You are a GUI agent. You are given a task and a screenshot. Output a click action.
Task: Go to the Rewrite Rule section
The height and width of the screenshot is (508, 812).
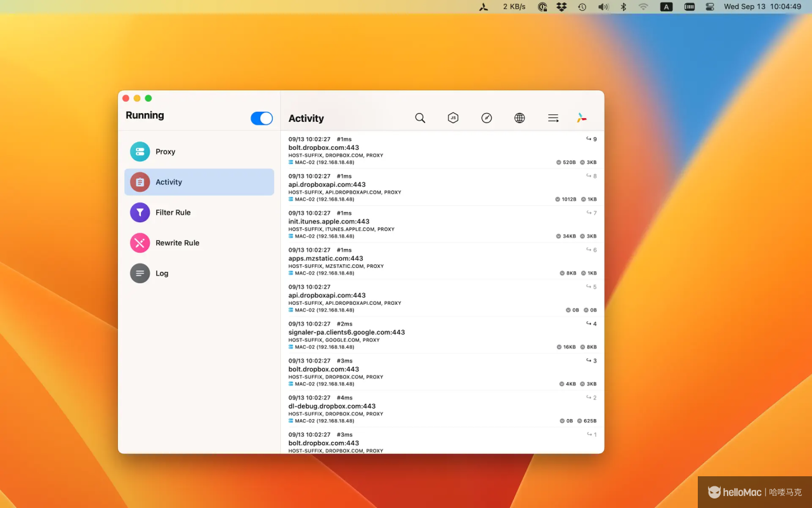tap(199, 243)
